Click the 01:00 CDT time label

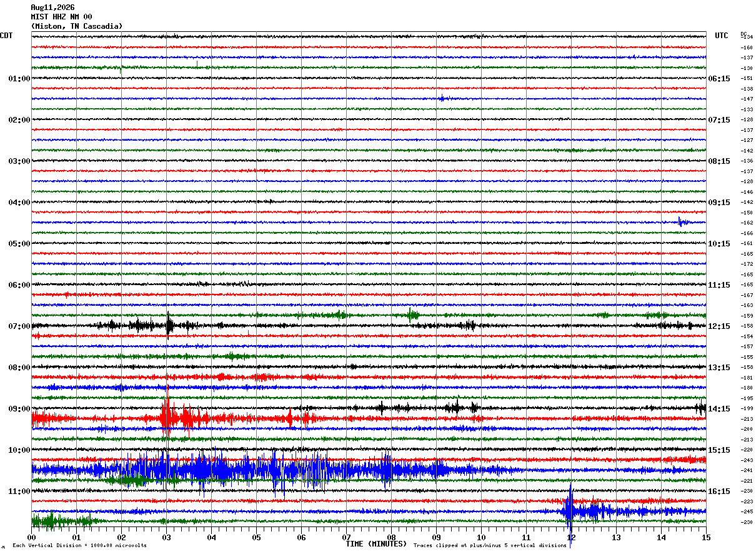pyautogui.click(x=19, y=79)
